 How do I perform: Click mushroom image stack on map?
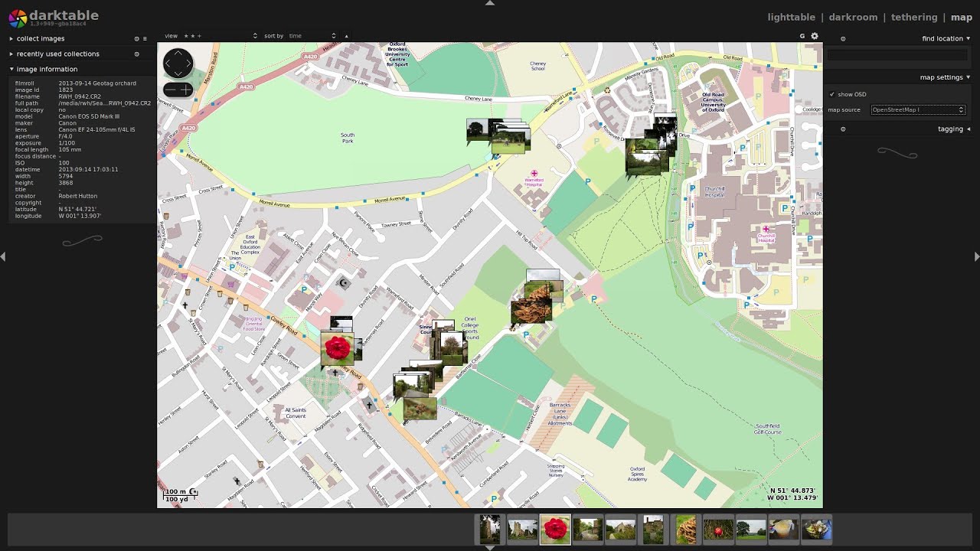(531, 311)
